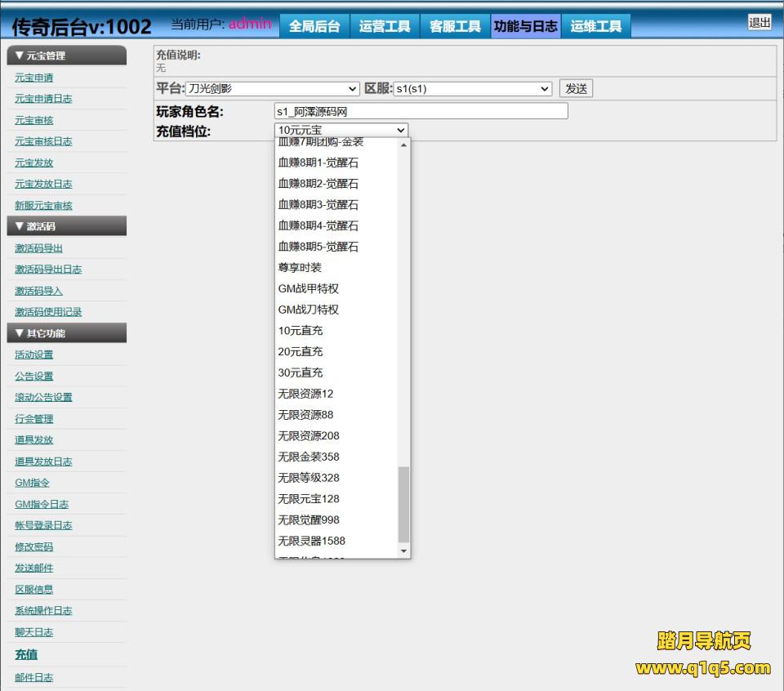The width and height of the screenshot is (784, 691).
Task: Click the 退出 logout button
Action: click(x=759, y=23)
